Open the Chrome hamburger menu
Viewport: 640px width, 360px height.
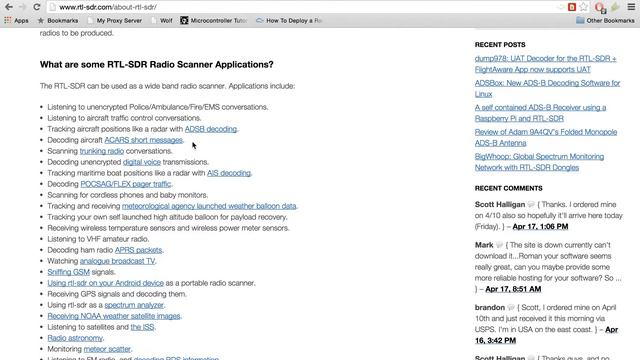point(631,7)
